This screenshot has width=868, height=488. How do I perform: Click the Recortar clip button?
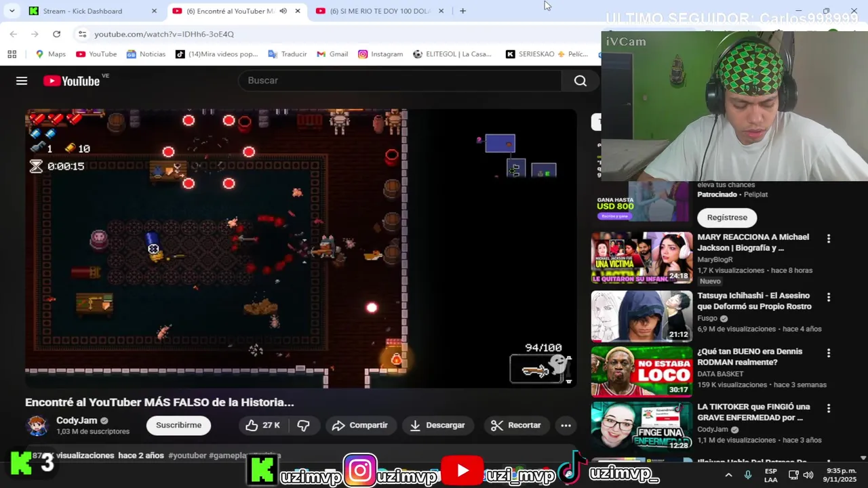point(516,425)
